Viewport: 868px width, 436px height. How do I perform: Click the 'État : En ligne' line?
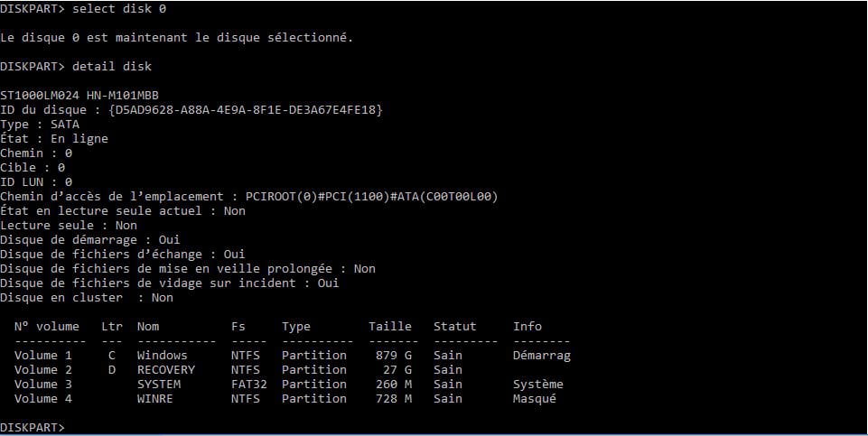tap(54, 138)
